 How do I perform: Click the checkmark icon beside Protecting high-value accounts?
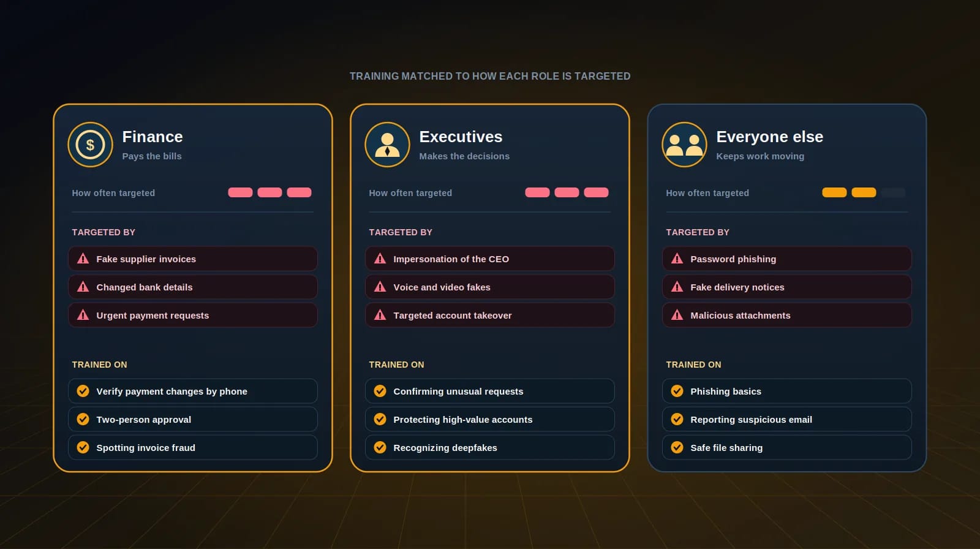pyautogui.click(x=380, y=419)
